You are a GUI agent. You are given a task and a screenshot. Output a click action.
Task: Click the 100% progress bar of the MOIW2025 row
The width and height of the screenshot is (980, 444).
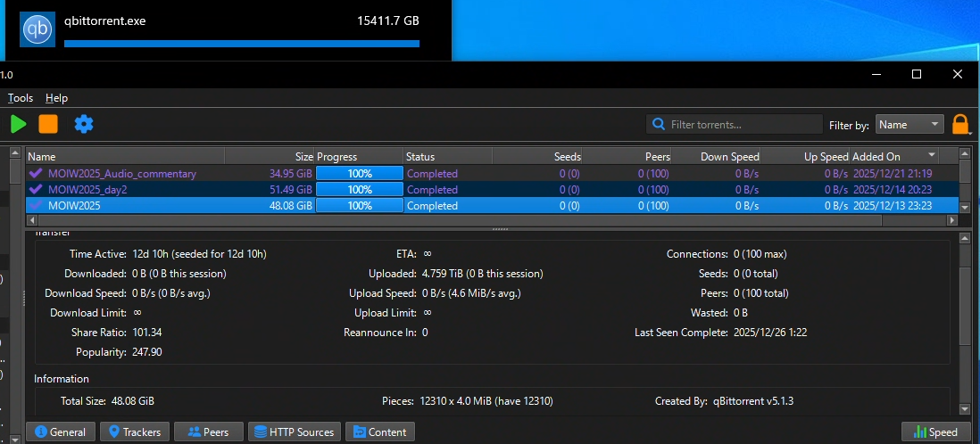pyautogui.click(x=360, y=205)
